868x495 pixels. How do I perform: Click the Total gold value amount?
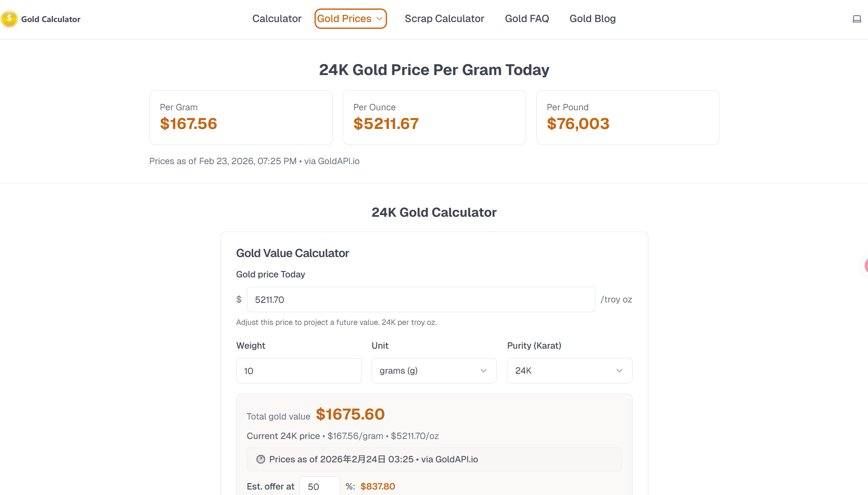350,414
